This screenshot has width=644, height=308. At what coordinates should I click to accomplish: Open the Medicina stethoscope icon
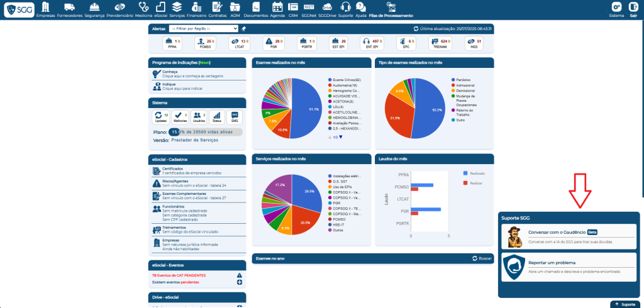click(144, 8)
